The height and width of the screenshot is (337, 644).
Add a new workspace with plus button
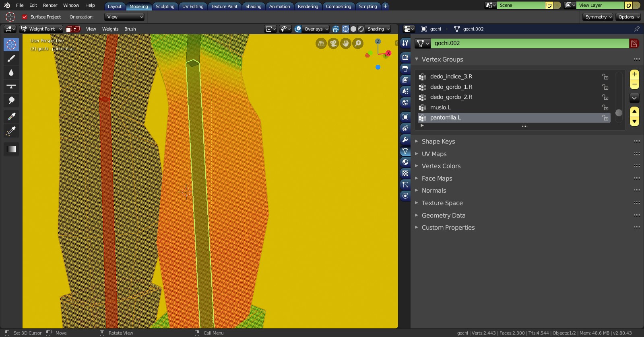(385, 6)
